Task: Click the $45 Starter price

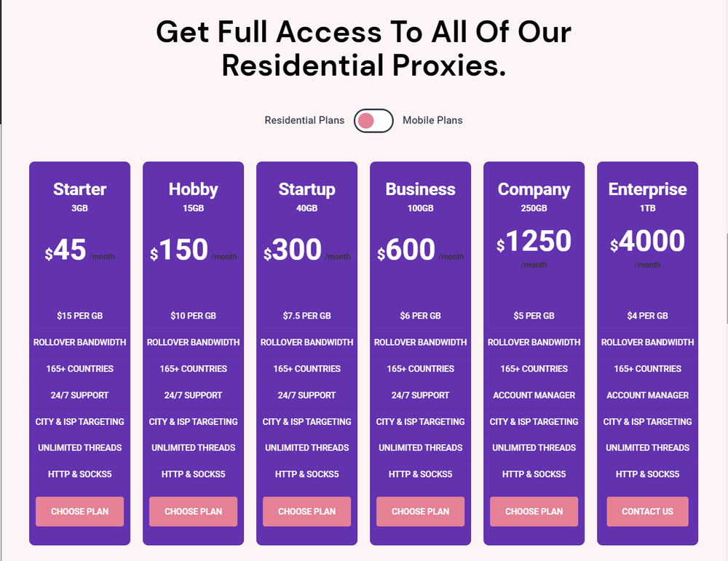Action: (x=66, y=250)
